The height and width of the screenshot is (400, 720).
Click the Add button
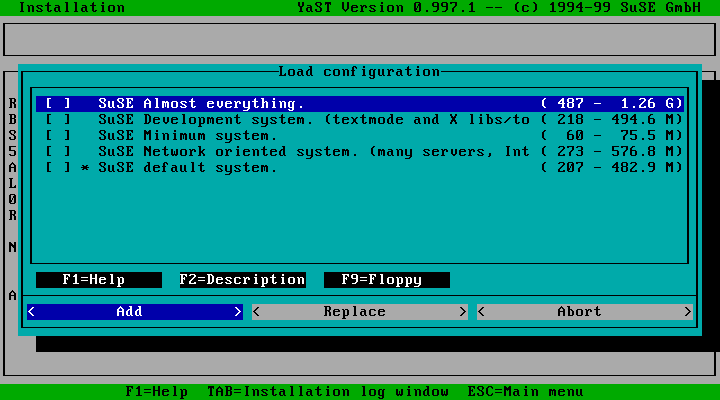coord(135,312)
